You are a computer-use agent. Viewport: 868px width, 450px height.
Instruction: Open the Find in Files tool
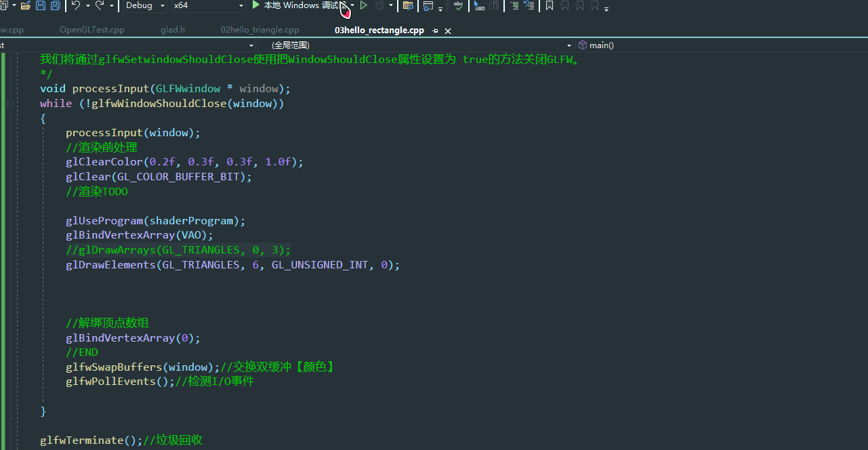click(x=408, y=6)
